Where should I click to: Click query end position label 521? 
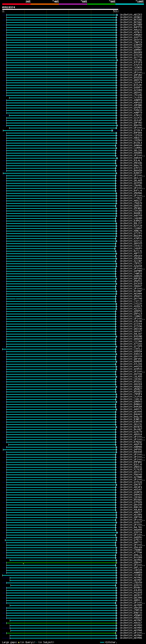[115, 11]
